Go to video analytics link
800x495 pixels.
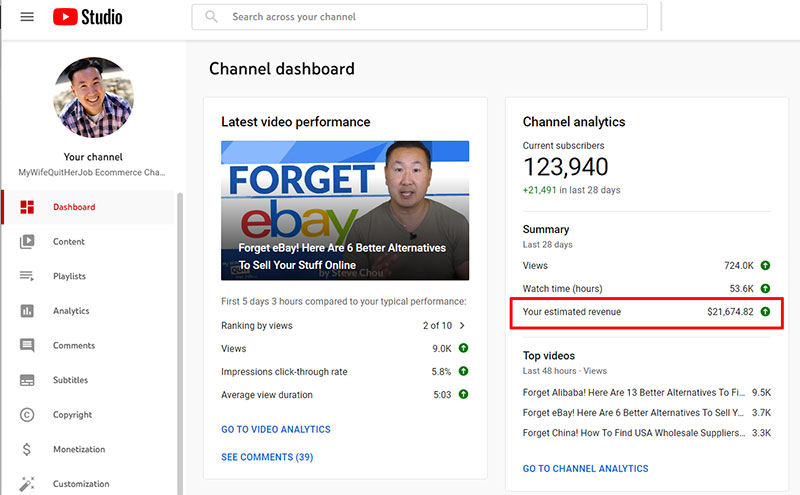(x=276, y=430)
